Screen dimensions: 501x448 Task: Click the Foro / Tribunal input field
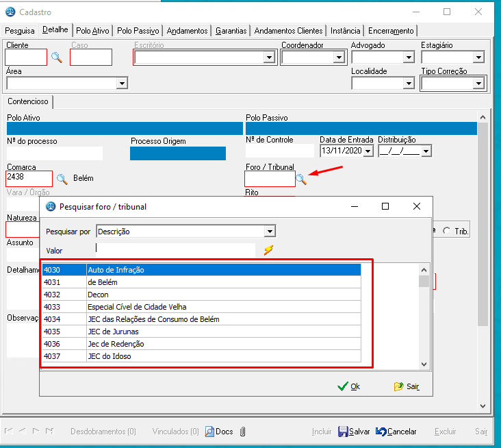[x=270, y=179]
